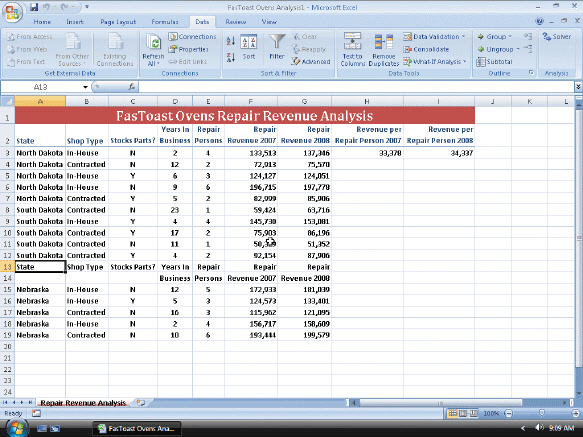Click the Subtotal icon

pyautogui.click(x=495, y=61)
